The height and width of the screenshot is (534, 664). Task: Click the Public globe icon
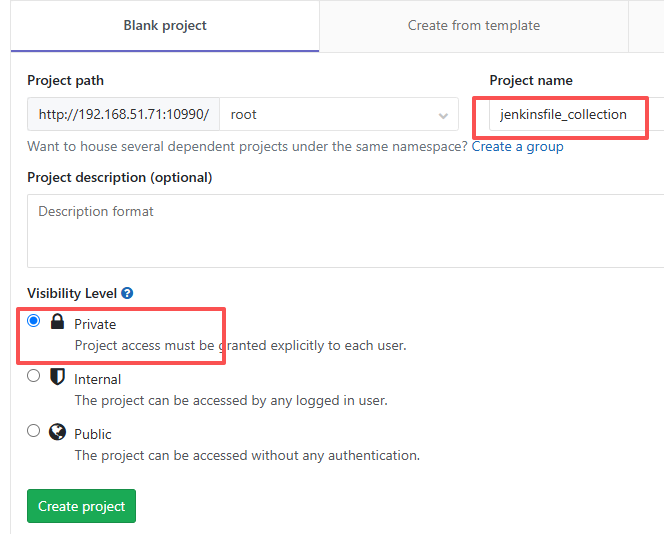coord(57,432)
